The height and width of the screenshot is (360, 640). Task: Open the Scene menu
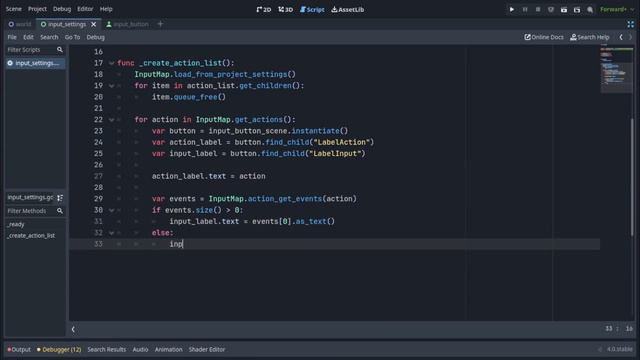tap(13, 9)
